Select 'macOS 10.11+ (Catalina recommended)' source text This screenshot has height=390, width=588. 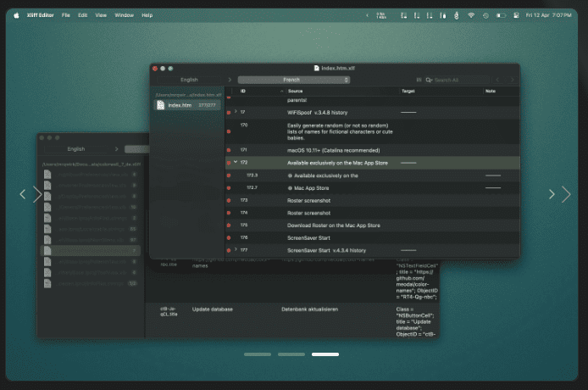click(x=333, y=151)
